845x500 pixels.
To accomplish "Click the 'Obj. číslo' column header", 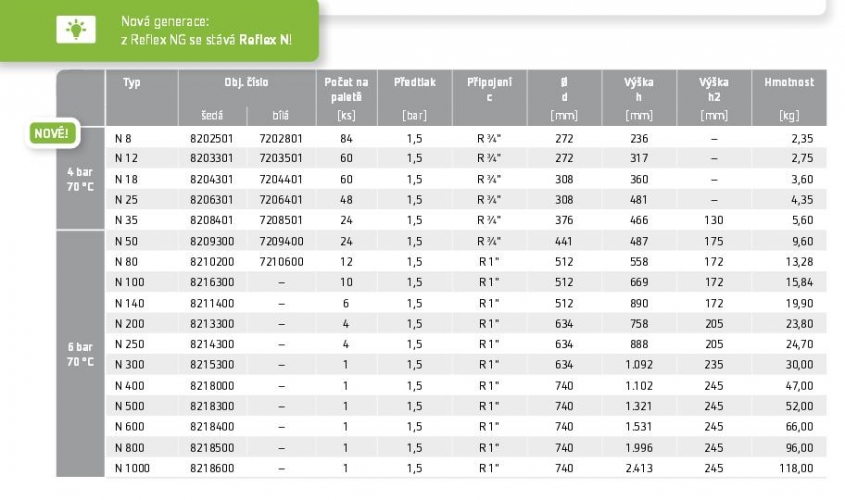I will [x=246, y=82].
